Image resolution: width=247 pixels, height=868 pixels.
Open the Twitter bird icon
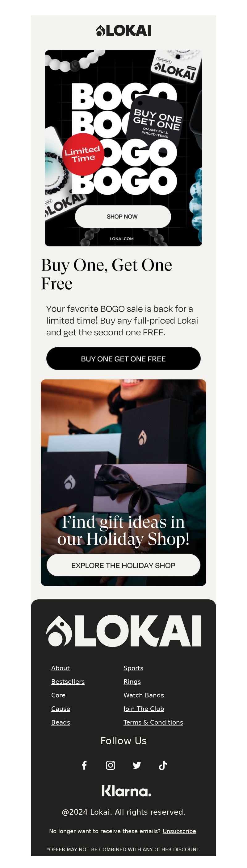(x=137, y=765)
